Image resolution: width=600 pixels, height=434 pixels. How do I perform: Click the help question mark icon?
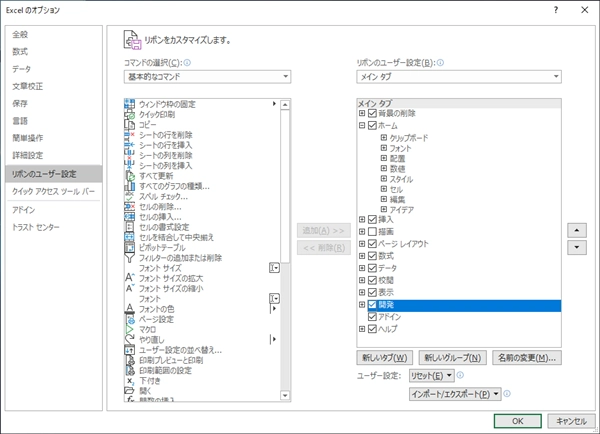coord(556,10)
